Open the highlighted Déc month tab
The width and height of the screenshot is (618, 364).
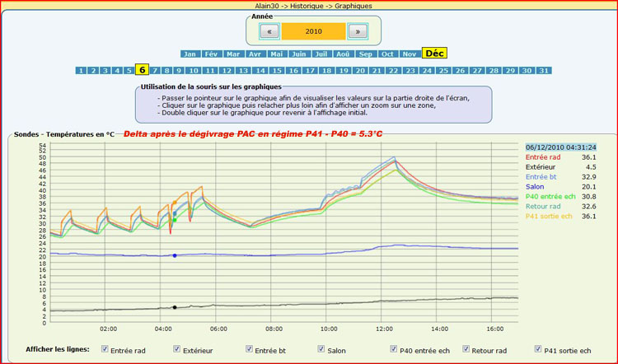tap(434, 54)
